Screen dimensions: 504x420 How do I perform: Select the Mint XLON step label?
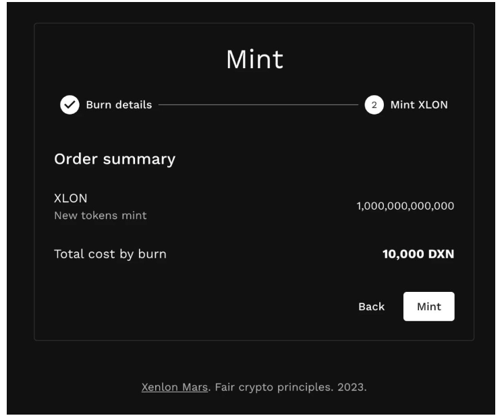tap(419, 104)
